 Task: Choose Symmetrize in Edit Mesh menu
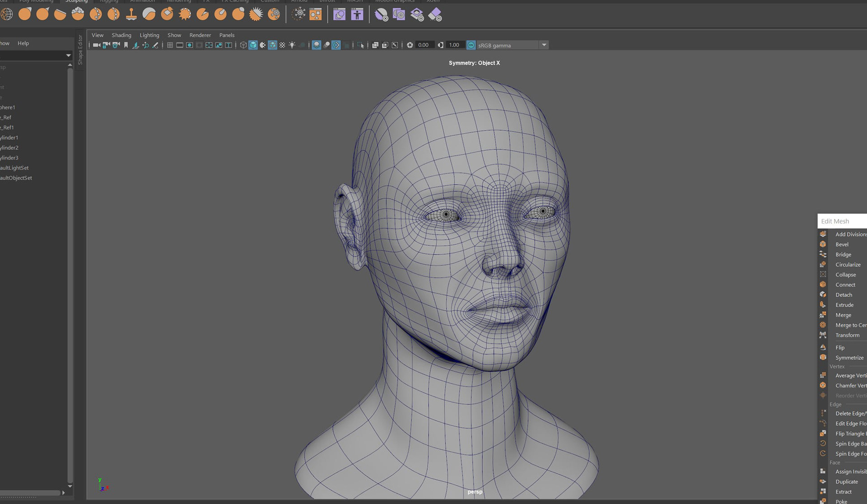[849, 358]
